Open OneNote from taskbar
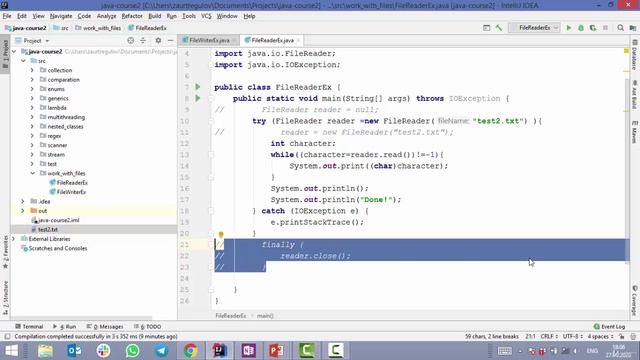Screen dimensions: 640x360 [248, 351]
